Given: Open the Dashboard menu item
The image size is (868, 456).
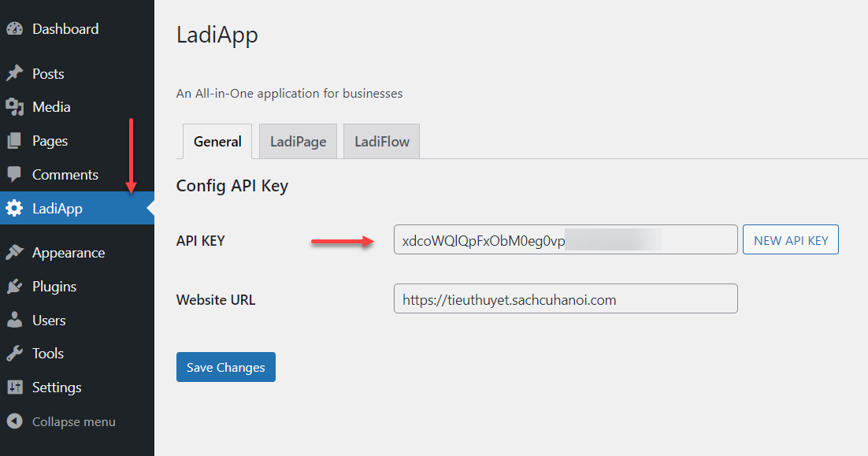Looking at the screenshot, I should [x=65, y=29].
